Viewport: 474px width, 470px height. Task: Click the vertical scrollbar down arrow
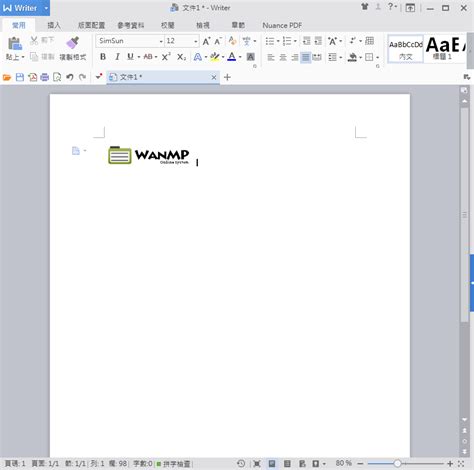click(464, 419)
